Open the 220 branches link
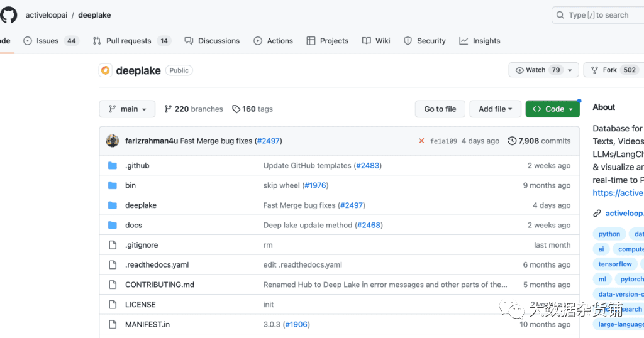644x338 pixels. point(194,109)
